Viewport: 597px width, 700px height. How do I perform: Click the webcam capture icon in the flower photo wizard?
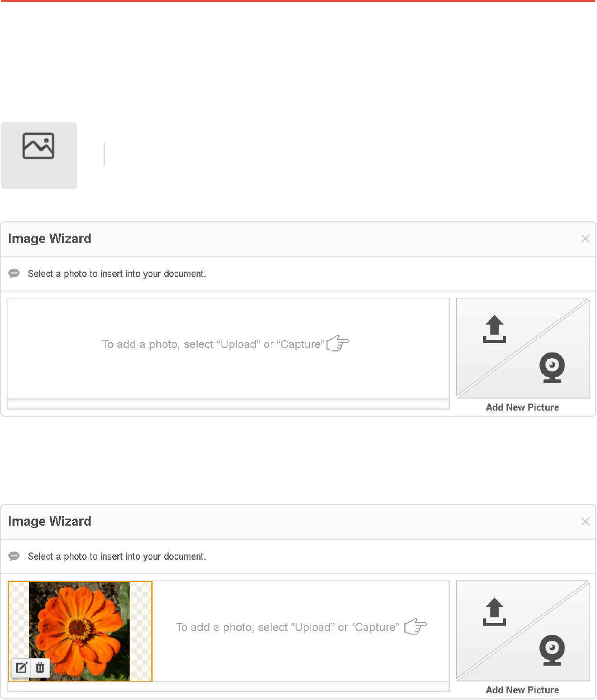552,650
